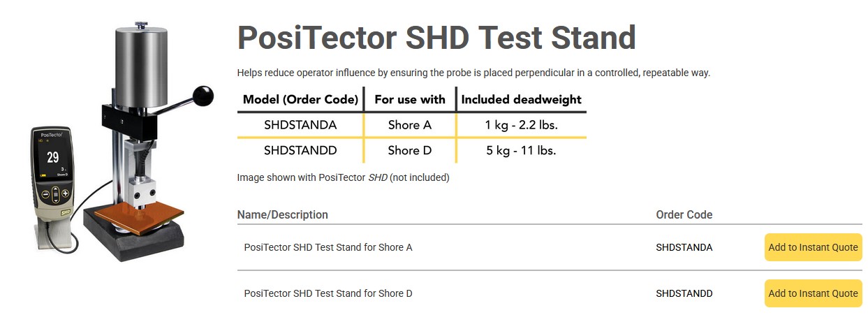Click the For use with table header
Screen dimensions: 868x315
(410, 99)
